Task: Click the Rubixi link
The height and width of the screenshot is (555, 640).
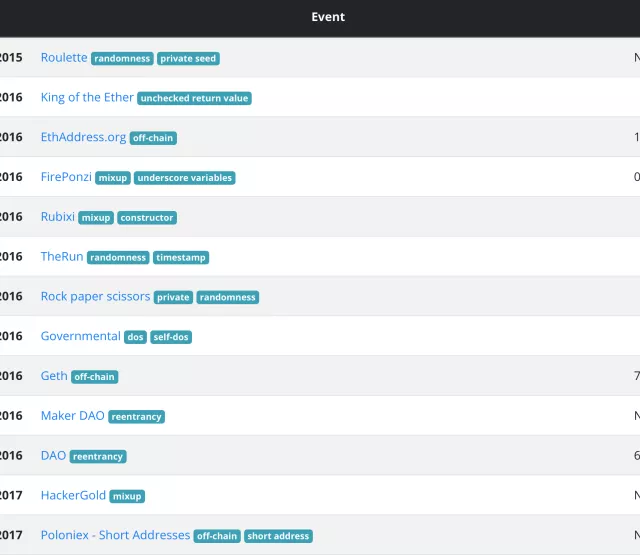Action: [x=58, y=217]
